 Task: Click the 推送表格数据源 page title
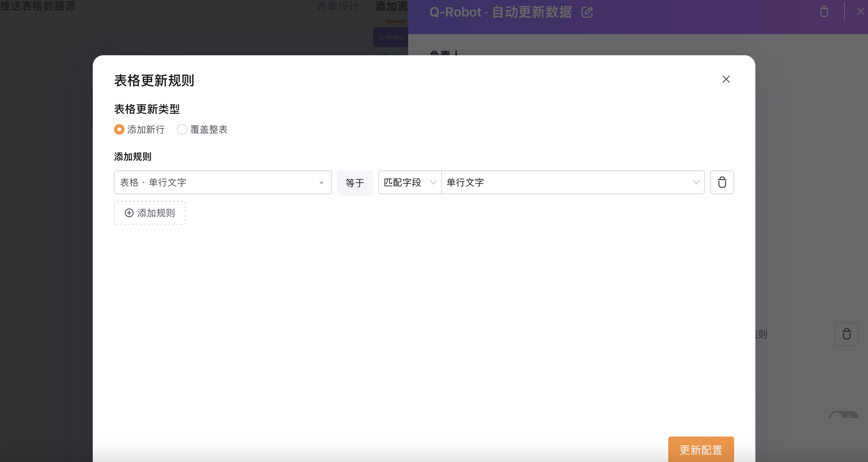point(38,6)
